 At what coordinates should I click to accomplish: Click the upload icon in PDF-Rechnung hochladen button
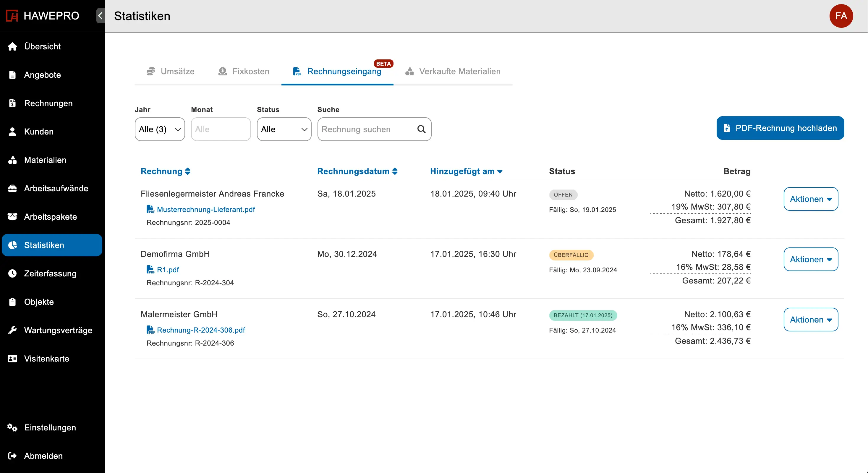pos(727,128)
